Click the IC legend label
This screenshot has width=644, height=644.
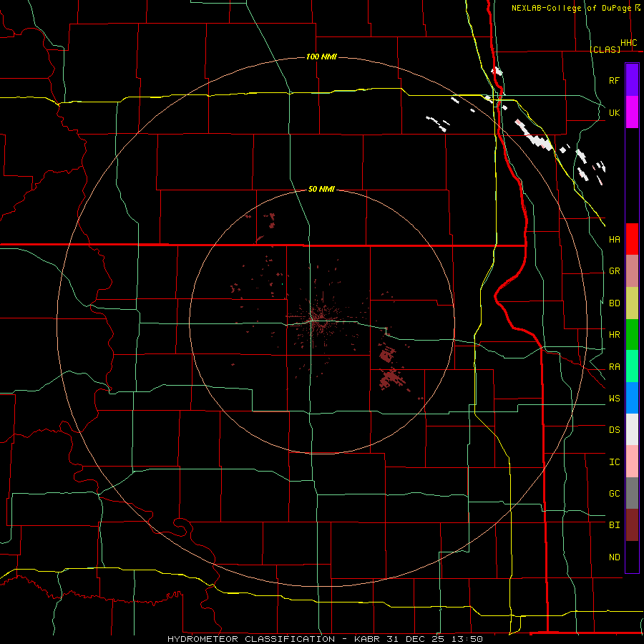tap(614, 462)
